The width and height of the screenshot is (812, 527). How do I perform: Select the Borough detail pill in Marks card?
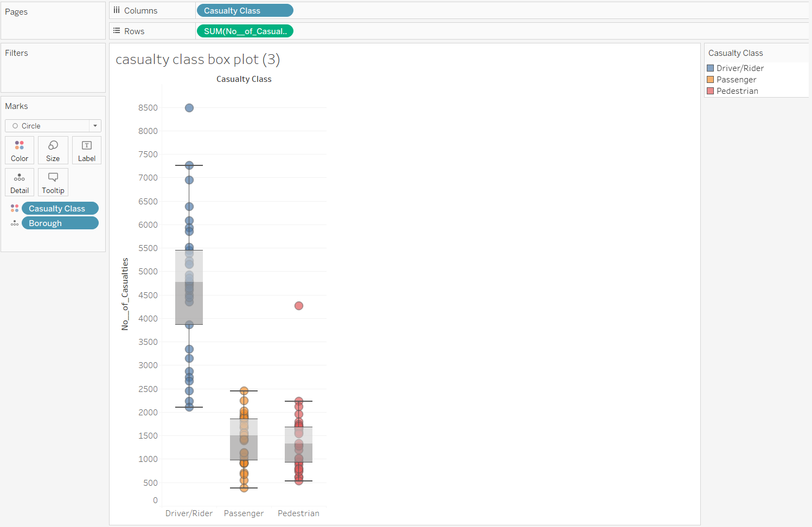[x=60, y=223]
